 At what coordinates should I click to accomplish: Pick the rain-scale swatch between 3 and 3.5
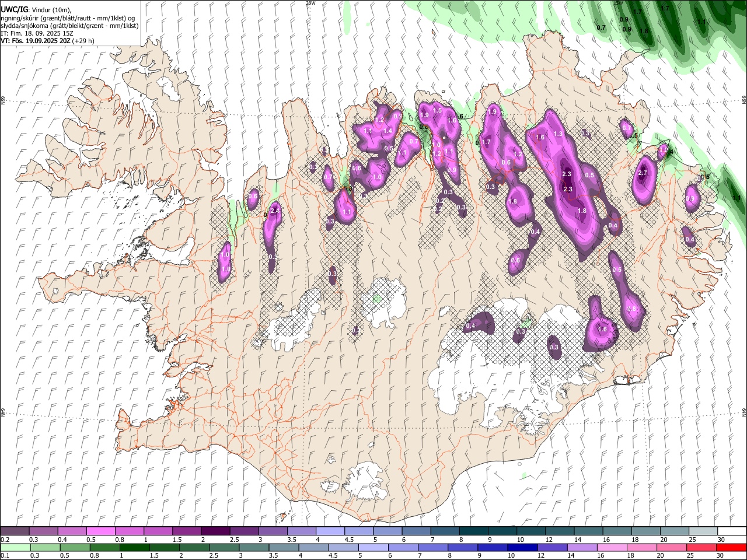254,547
